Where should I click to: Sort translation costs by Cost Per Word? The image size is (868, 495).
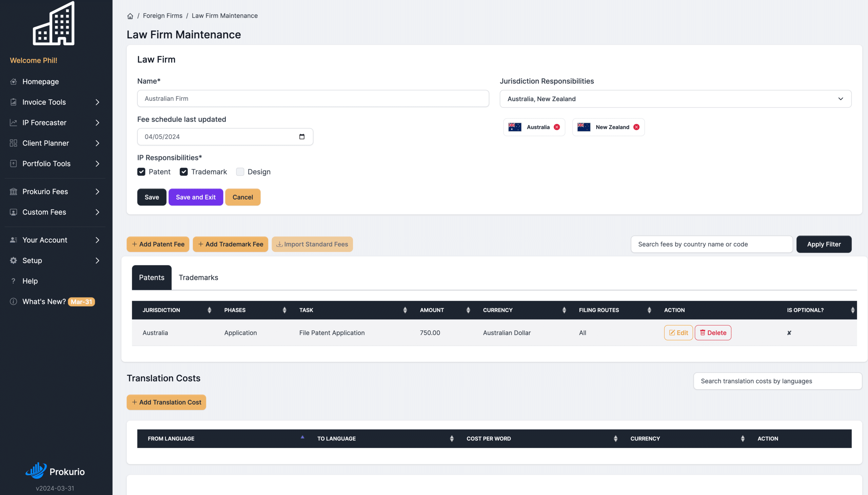point(615,438)
